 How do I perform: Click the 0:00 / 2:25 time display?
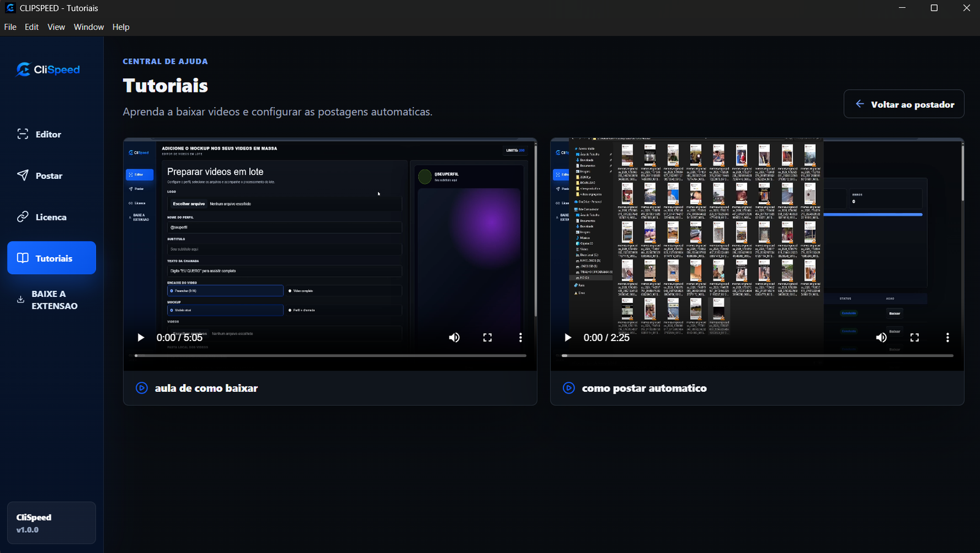point(606,337)
